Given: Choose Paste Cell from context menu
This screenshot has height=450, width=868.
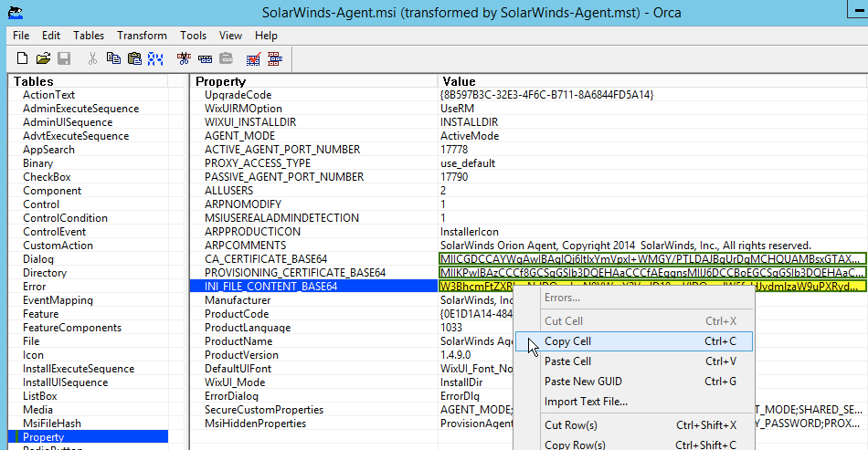Looking at the screenshot, I should (x=634, y=361).
